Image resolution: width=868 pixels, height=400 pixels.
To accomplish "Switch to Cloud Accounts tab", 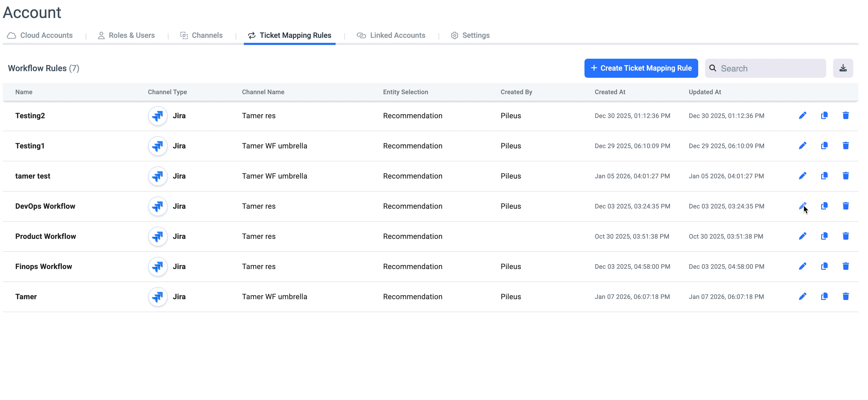I will click(x=40, y=35).
